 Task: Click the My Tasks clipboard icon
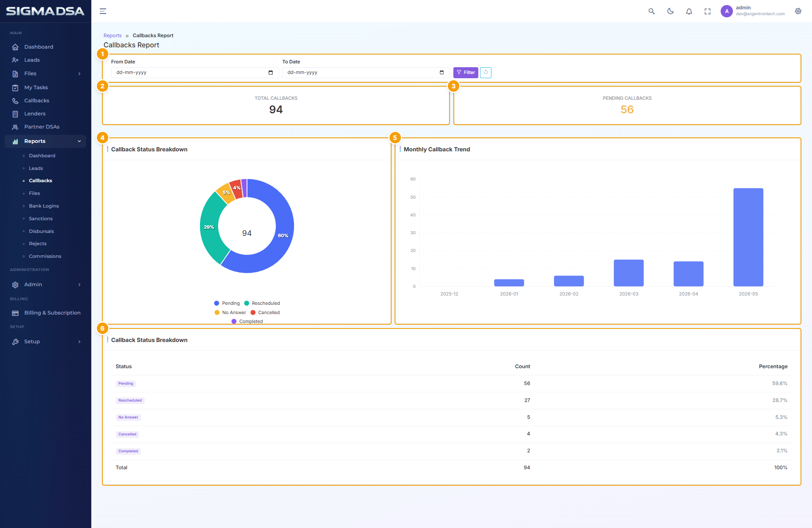click(15, 88)
